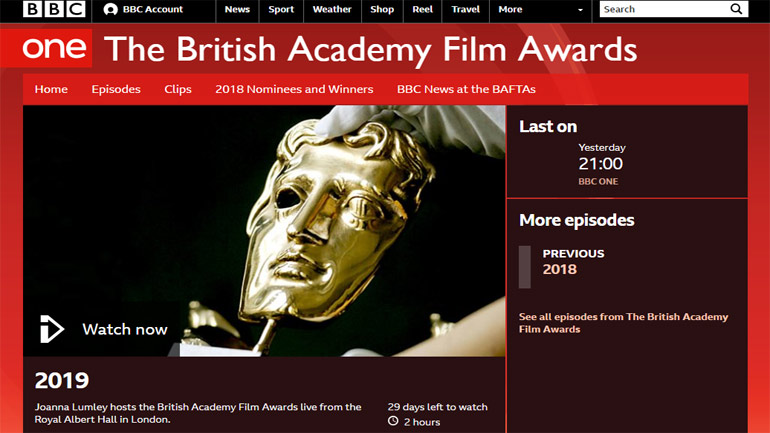Open the Weather section

[x=332, y=9]
